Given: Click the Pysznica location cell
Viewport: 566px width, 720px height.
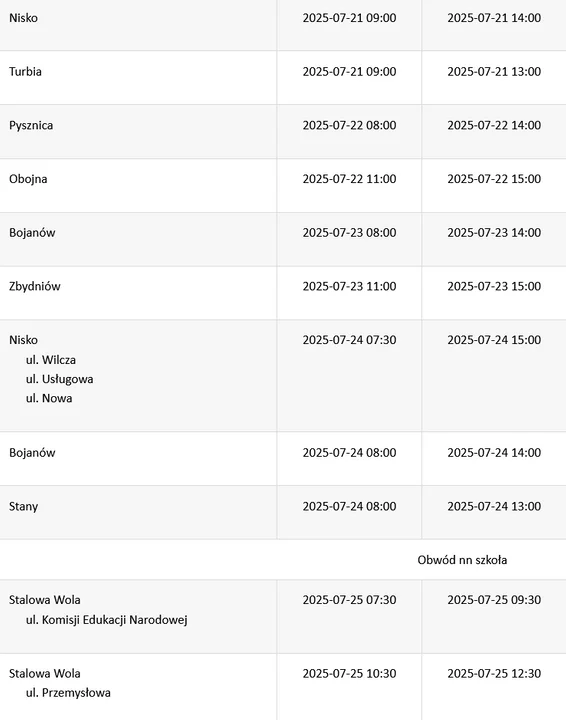Looking at the screenshot, I should click(x=31, y=125).
